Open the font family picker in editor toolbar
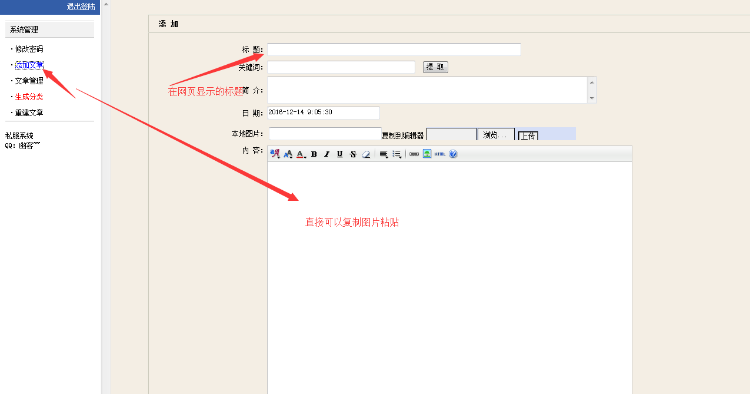Viewport: 750px width, 394px height. pyautogui.click(x=275, y=154)
